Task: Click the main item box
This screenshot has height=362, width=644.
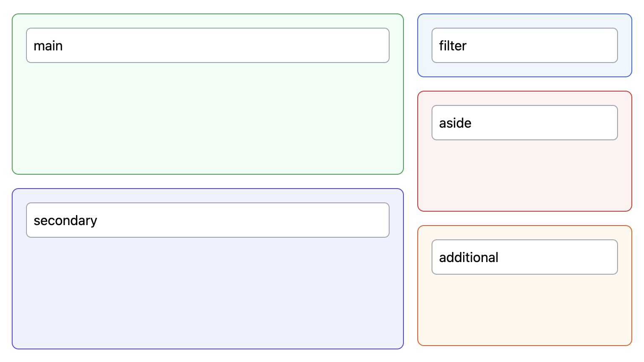Action: pos(207,45)
